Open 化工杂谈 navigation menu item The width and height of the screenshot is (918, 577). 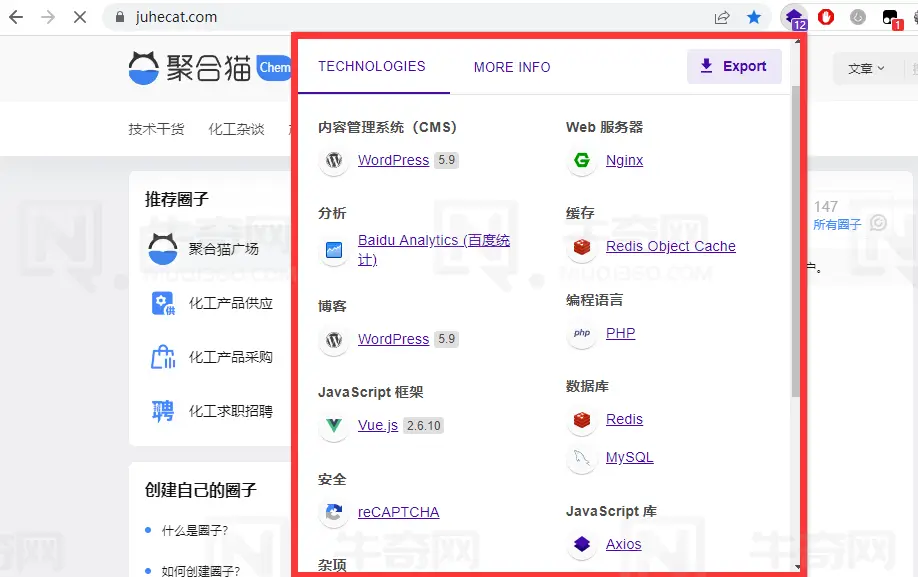(x=237, y=129)
